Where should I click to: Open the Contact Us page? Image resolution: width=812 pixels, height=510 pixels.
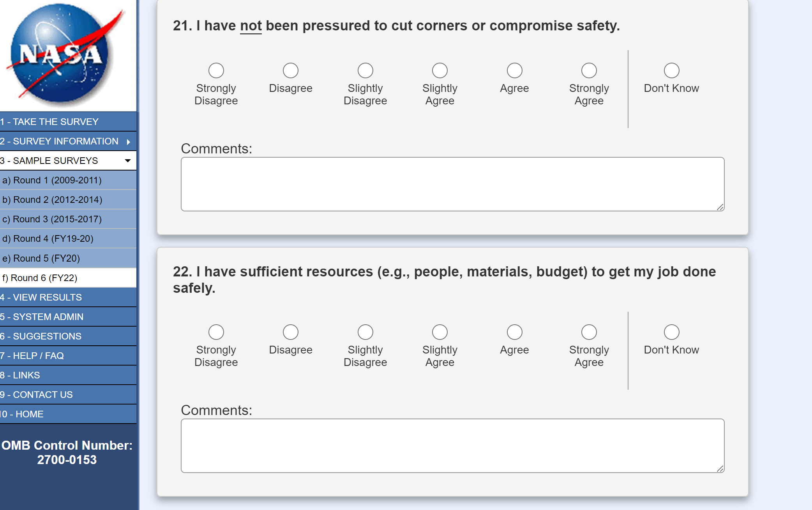click(36, 395)
